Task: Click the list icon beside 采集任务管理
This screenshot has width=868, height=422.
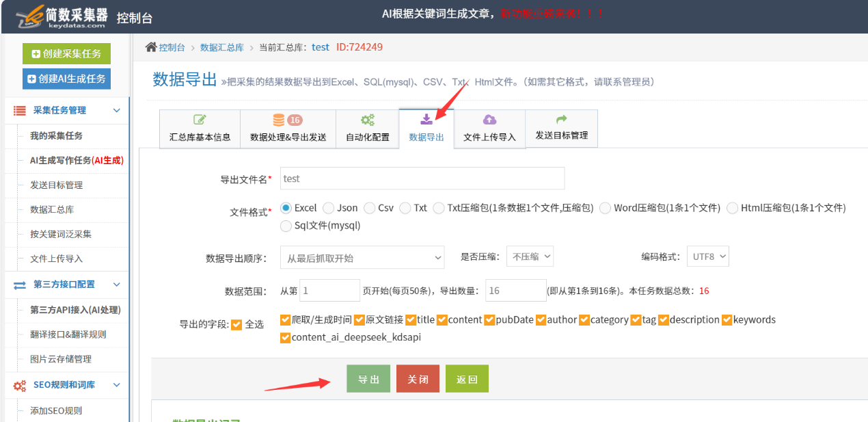Action: [20, 110]
